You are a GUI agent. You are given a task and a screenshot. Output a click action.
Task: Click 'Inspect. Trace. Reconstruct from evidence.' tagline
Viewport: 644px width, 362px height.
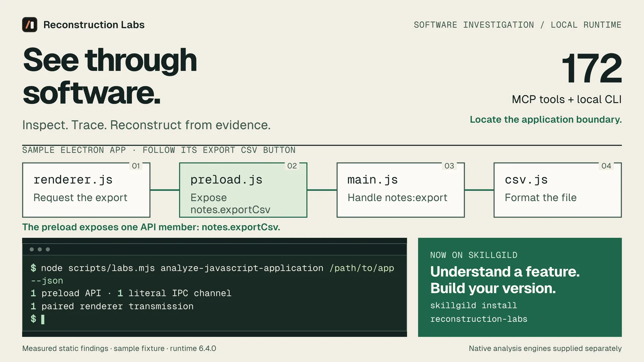coord(147,125)
